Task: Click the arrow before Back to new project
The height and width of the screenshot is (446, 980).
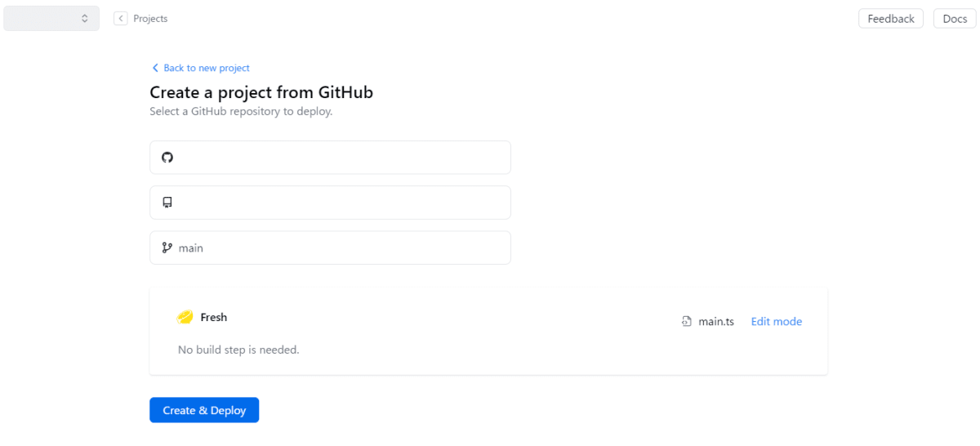Action: tap(155, 68)
